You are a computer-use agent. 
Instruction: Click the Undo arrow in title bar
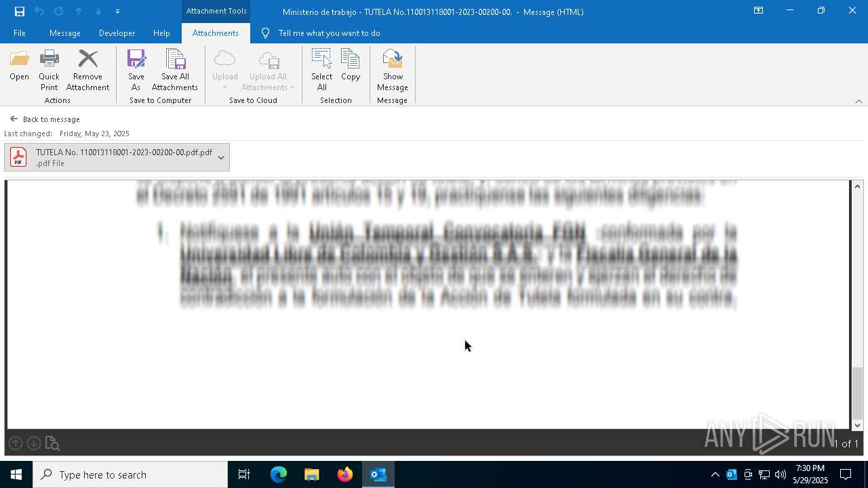39,12
